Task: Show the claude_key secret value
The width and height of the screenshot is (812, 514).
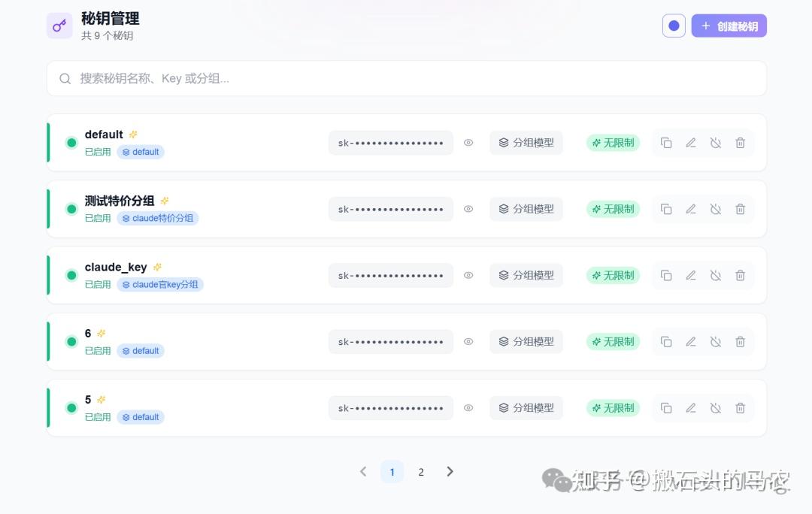Action: (468, 276)
